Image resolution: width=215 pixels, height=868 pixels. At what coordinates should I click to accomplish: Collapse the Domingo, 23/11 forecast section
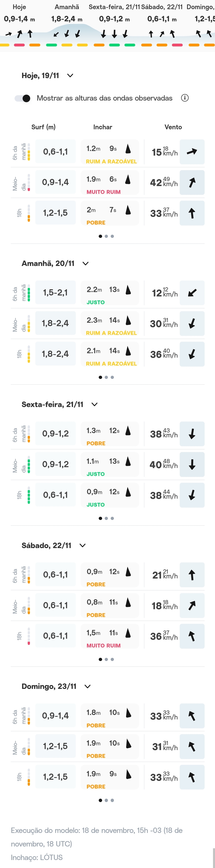click(x=87, y=686)
